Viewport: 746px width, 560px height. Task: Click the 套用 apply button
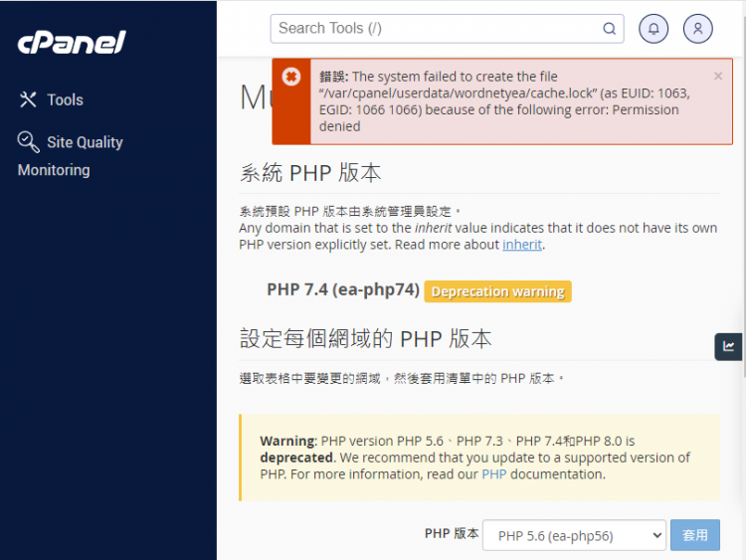click(694, 535)
